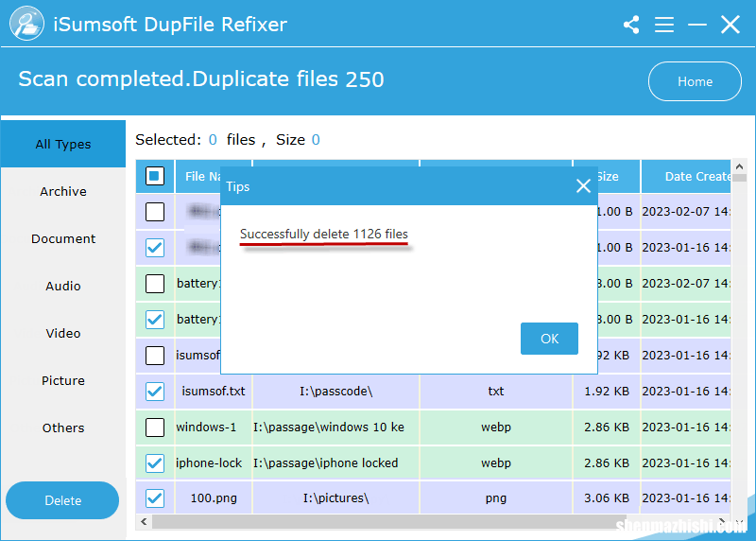Check the partially hidden isumsof row checkbox
The image size is (756, 541).
tap(155, 356)
